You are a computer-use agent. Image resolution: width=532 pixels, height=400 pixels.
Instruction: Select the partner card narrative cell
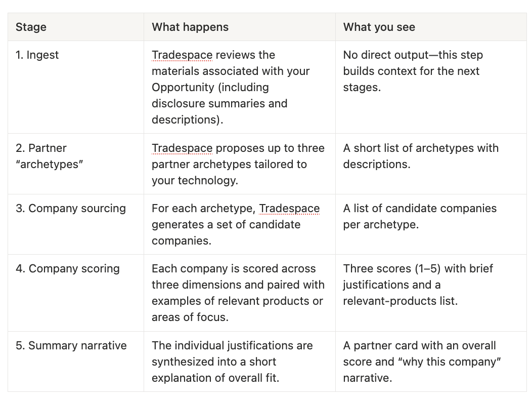pyautogui.click(x=431, y=362)
